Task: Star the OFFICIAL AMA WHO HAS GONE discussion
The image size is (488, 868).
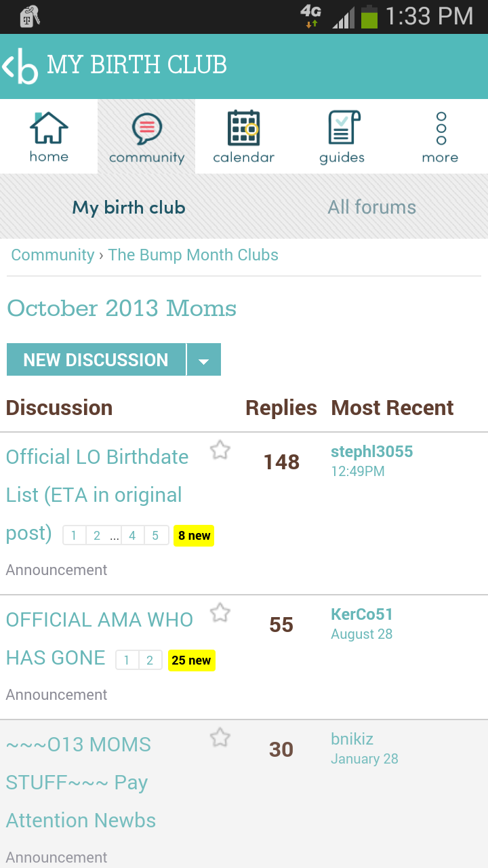Action: click(x=220, y=614)
